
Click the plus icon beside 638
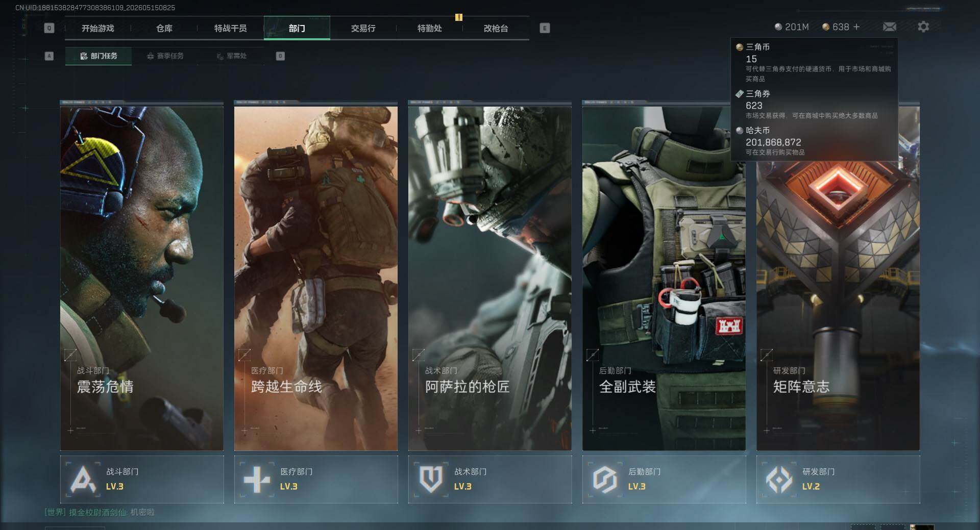pos(856,27)
